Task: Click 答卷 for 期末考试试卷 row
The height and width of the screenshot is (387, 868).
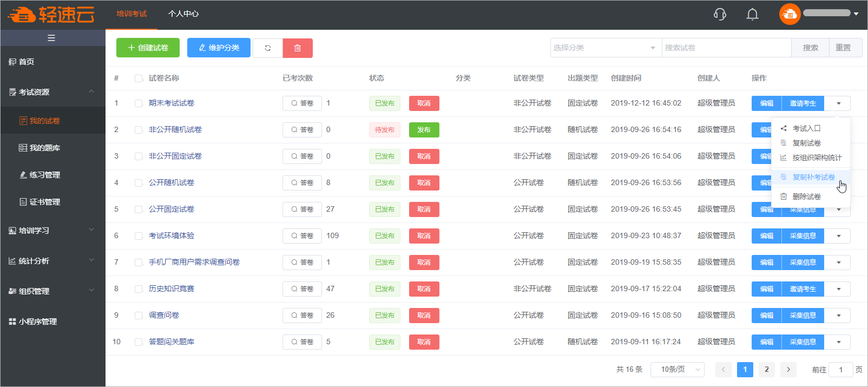Action: click(x=302, y=103)
